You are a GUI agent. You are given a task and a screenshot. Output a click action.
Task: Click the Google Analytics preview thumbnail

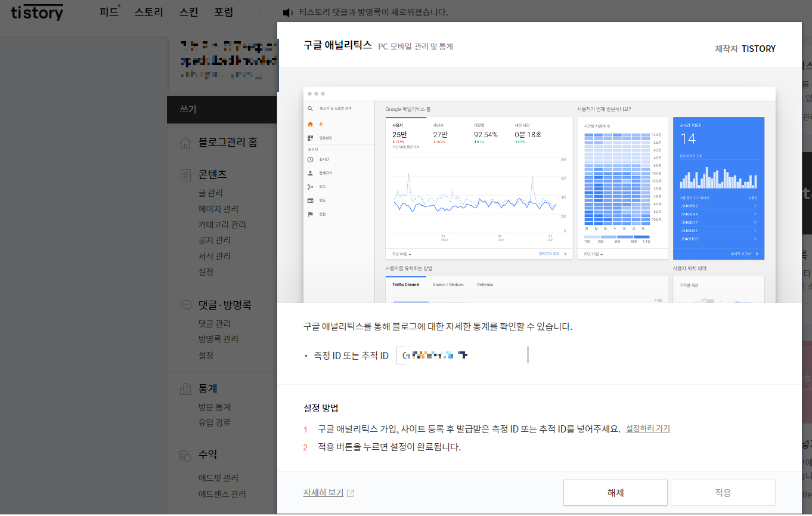tap(540, 195)
